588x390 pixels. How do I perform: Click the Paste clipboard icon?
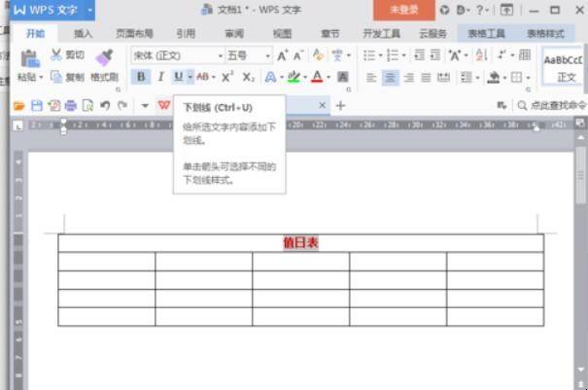tap(30, 59)
